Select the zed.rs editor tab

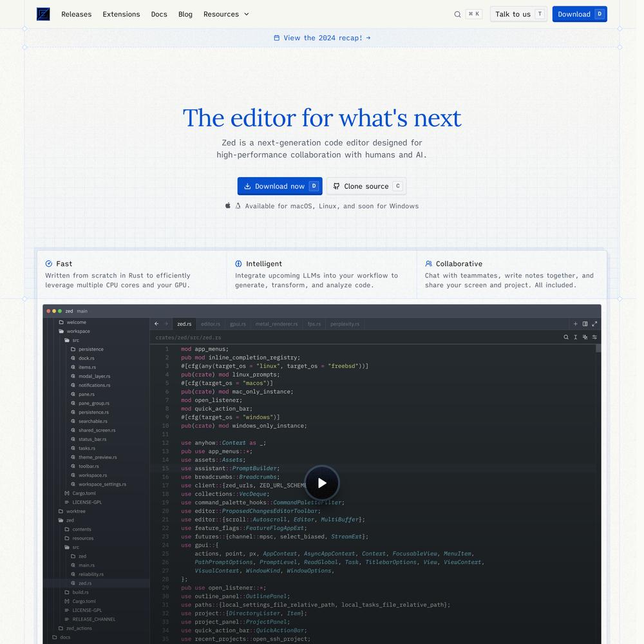tap(184, 324)
